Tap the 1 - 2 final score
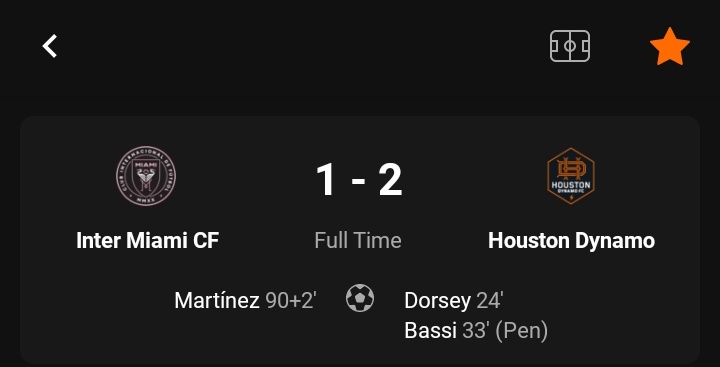Screen dimensions: 720x367 [359, 181]
